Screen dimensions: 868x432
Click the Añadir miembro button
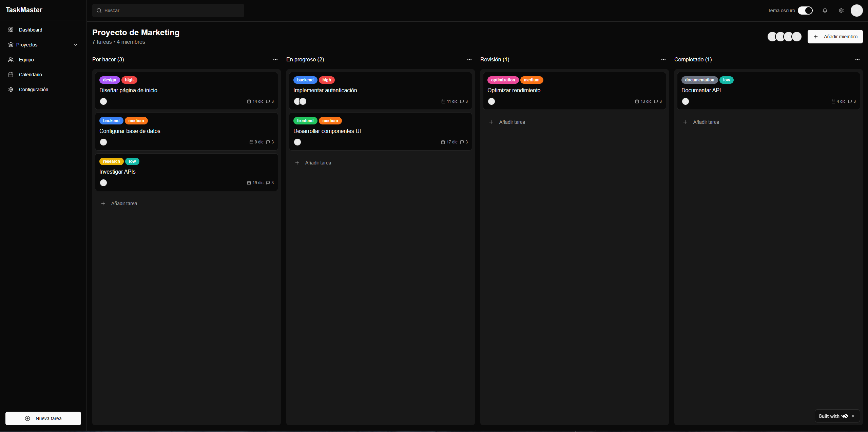click(x=835, y=37)
